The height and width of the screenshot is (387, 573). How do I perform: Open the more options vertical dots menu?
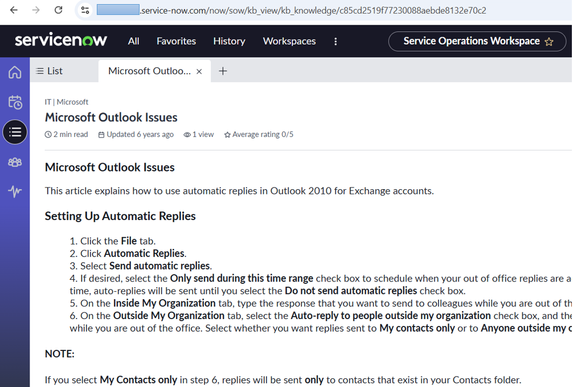pyautogui.click(x=335, y=41)
